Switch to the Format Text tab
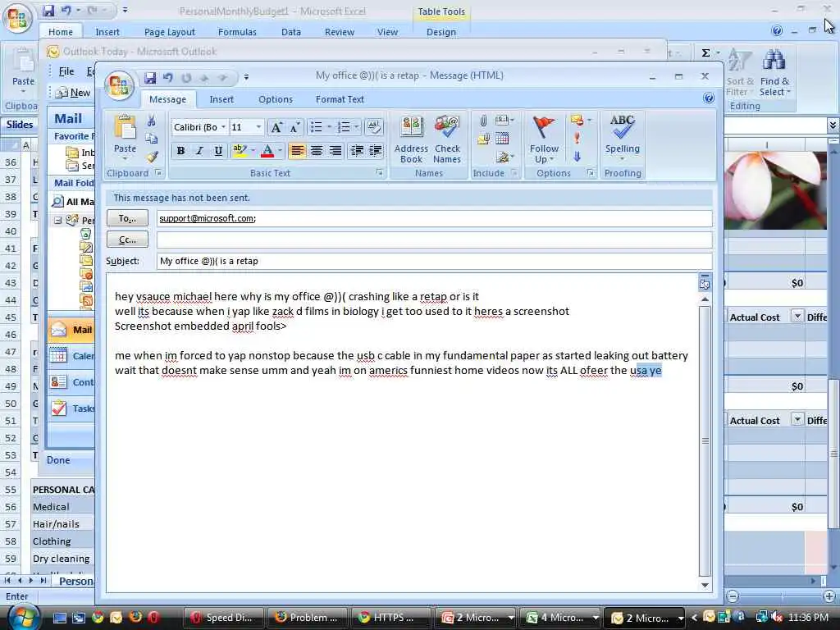Image resolution: width=840 pixels, height=630 pixels. point(340,99)
